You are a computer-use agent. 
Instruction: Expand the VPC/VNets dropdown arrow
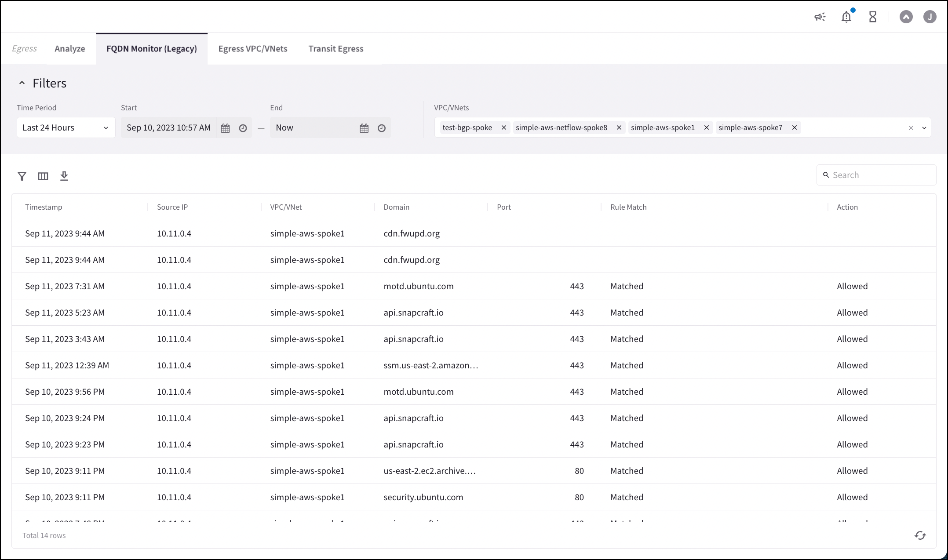[x=924, y=128]
